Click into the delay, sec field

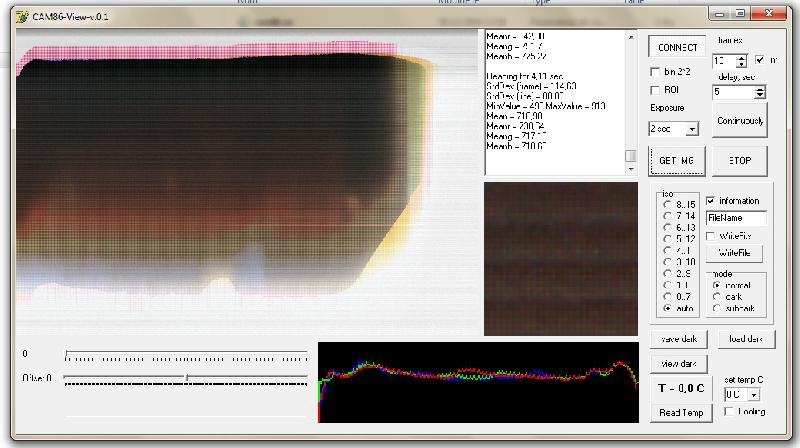tap(734, 92)
